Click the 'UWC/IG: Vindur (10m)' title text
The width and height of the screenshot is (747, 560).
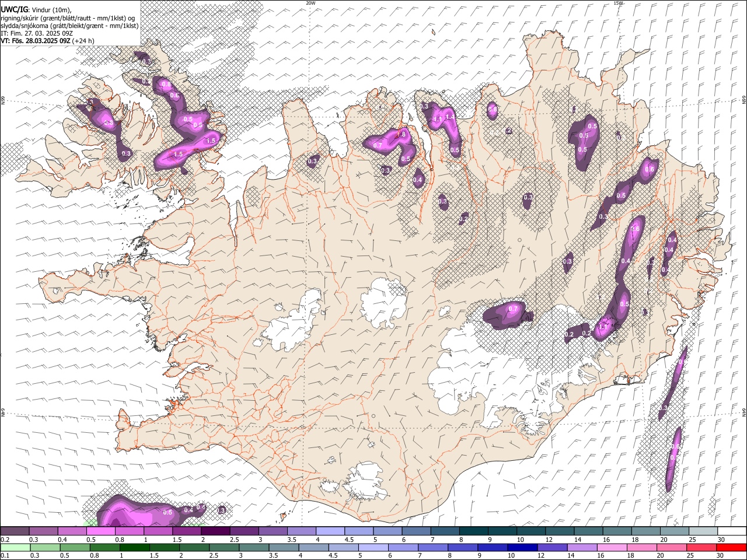[x=36, y=9]
